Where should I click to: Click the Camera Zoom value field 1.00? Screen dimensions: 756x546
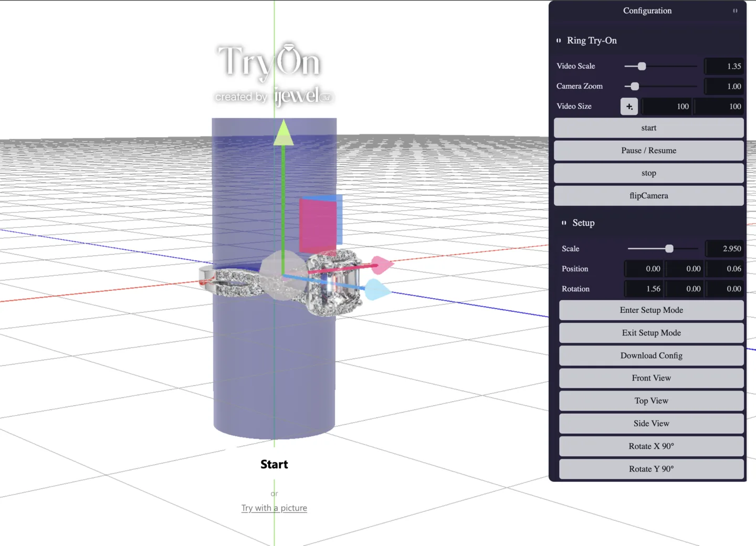pyautogui.click(x=724, y=86)
